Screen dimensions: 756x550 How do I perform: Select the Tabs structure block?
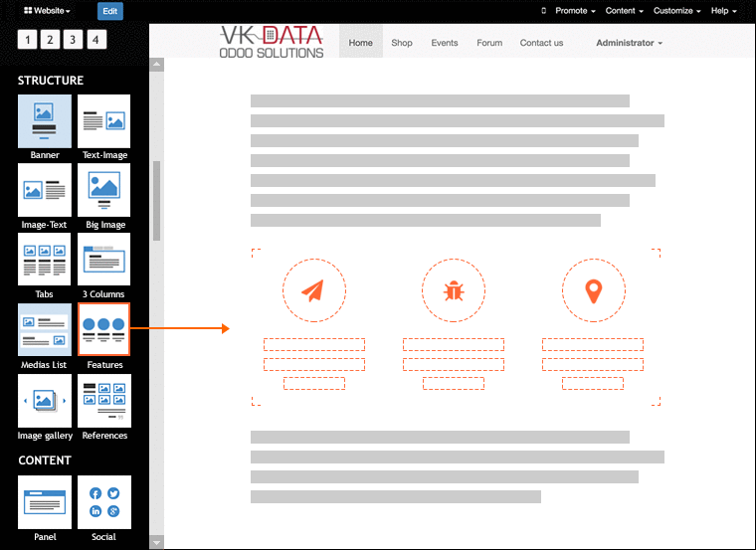45,260
